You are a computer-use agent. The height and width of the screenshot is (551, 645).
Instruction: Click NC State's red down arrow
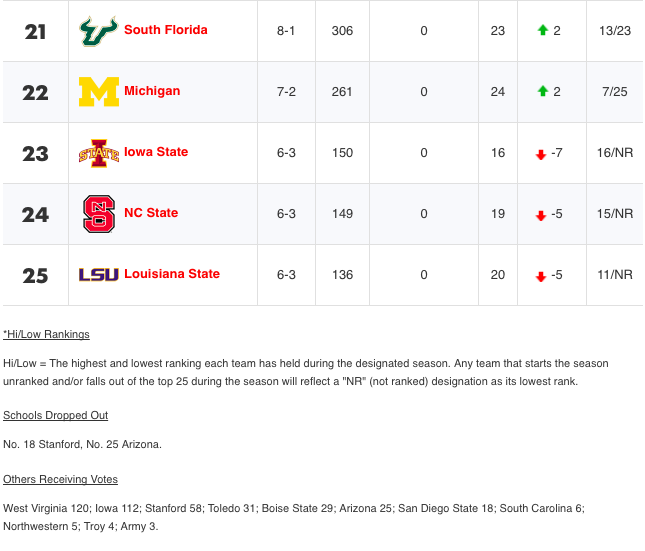[x=541, y=216]
